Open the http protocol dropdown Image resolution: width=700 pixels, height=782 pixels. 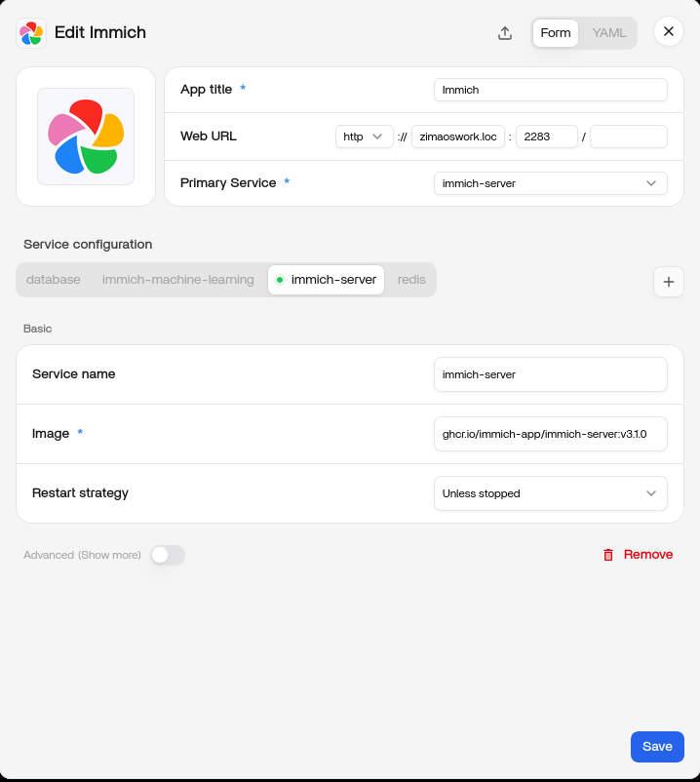pos(364,137)
